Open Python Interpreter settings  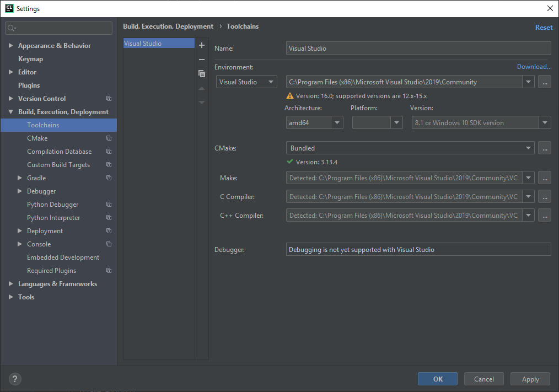coord(53,218)
